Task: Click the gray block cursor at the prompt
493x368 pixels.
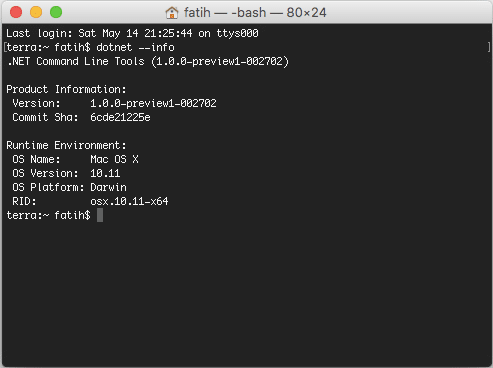Action: click(x=100, y=215)
